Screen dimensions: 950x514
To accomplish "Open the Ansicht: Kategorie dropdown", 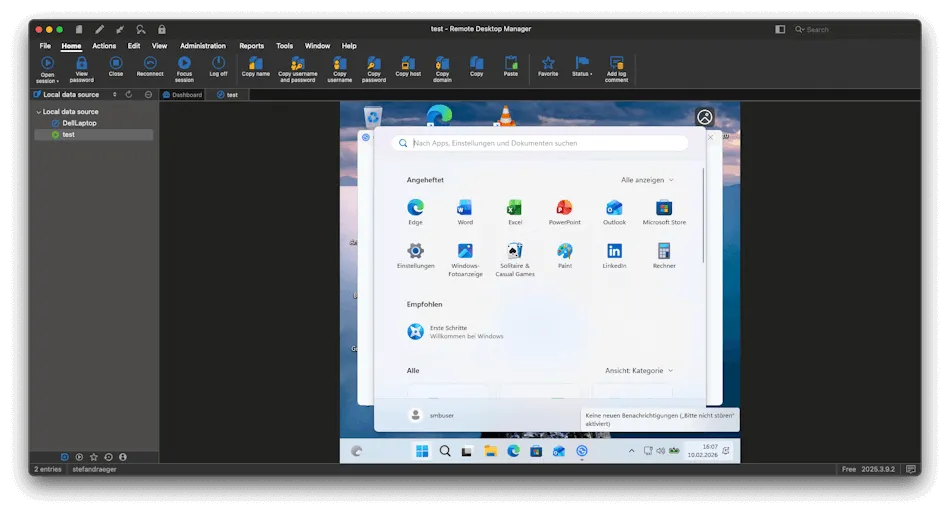I will (x=639, y=370).
